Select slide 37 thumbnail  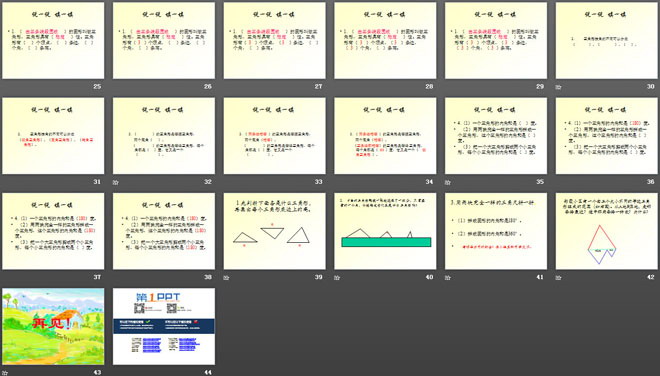pyautogui.click(x=53, y=231)
